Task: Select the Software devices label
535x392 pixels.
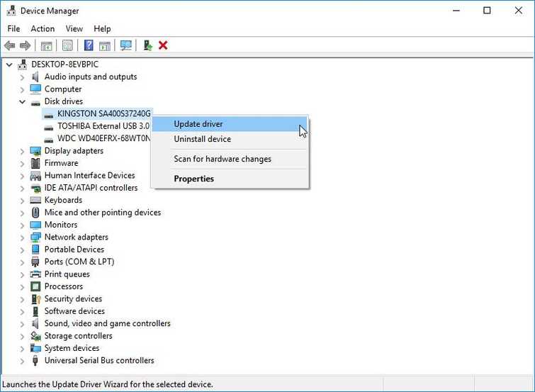Action: [74, 311]
